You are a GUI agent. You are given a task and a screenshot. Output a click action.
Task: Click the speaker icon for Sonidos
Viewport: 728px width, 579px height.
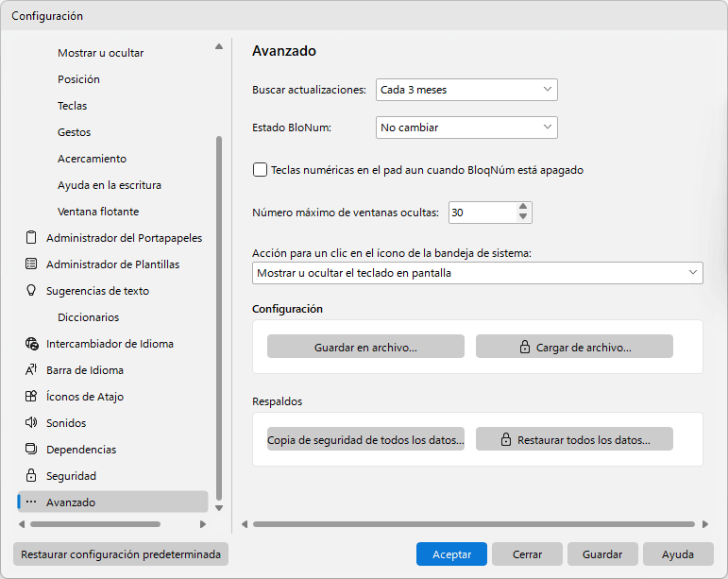click(x=31, y=422)
